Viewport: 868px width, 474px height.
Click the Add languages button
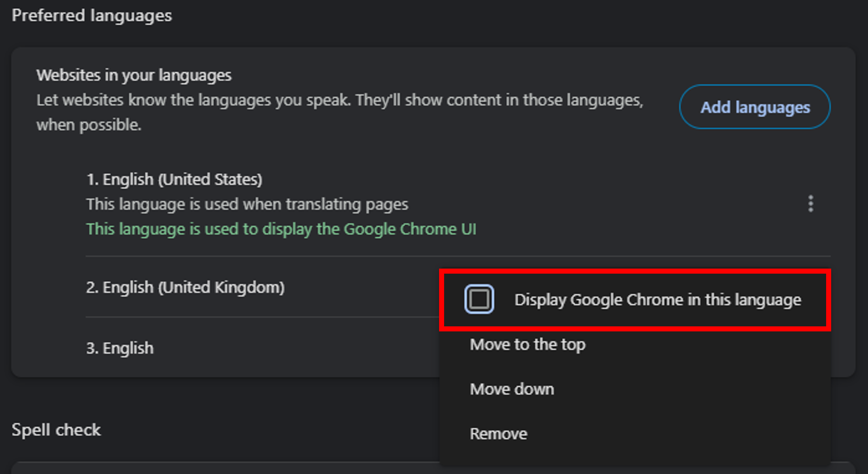[755, 107]
